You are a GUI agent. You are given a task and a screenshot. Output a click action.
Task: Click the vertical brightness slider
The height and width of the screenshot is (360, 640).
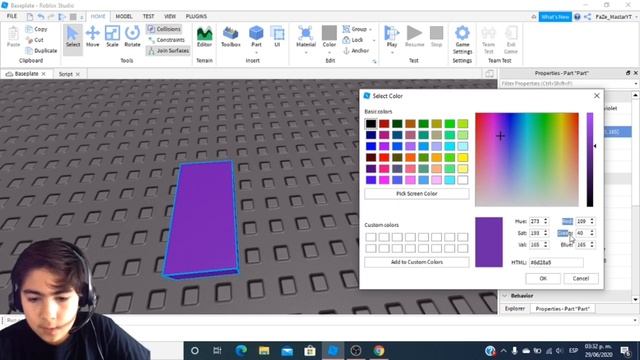(x=590, y=160)
